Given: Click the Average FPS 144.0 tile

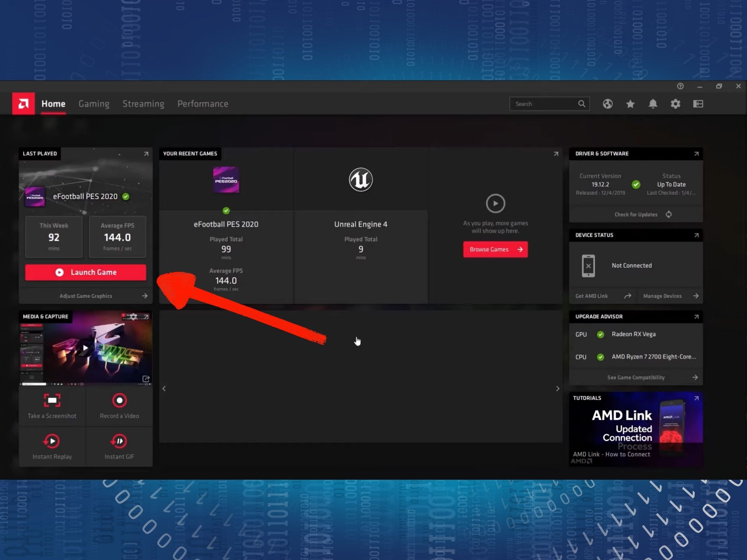Looking at the screenshot, I should [x=117, y=237].
